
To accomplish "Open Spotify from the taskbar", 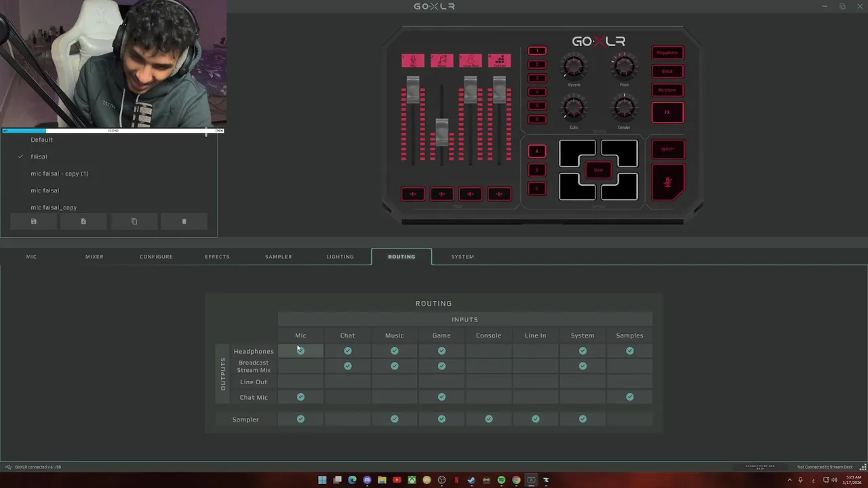I will tap(501, 480).
